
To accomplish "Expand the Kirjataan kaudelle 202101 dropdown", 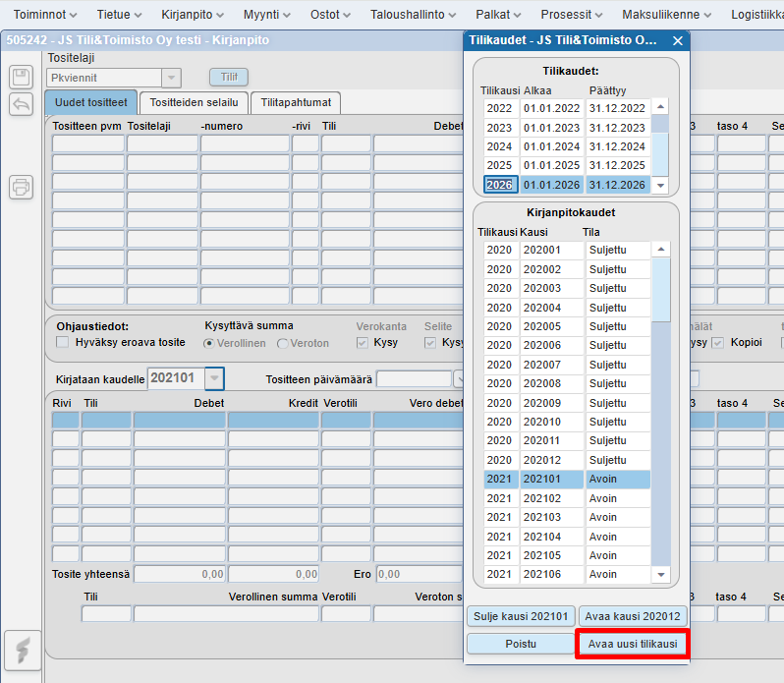I will (214, 378).
